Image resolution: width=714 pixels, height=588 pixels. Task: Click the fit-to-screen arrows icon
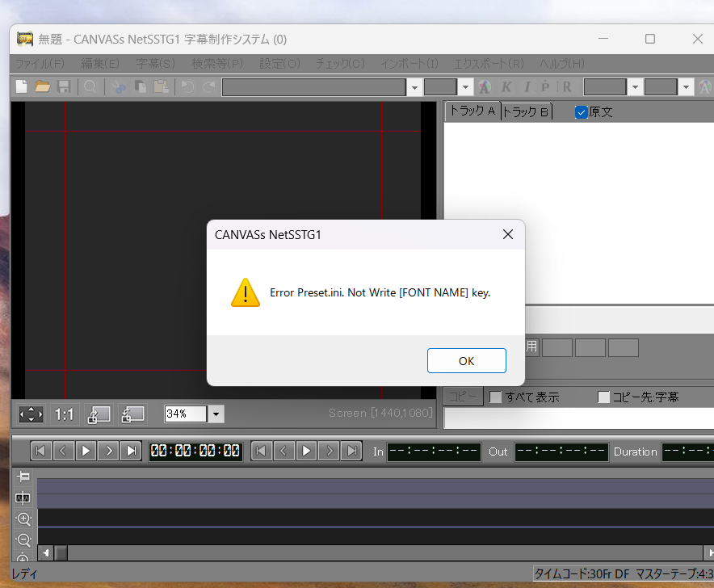click(x=31, y=414)
